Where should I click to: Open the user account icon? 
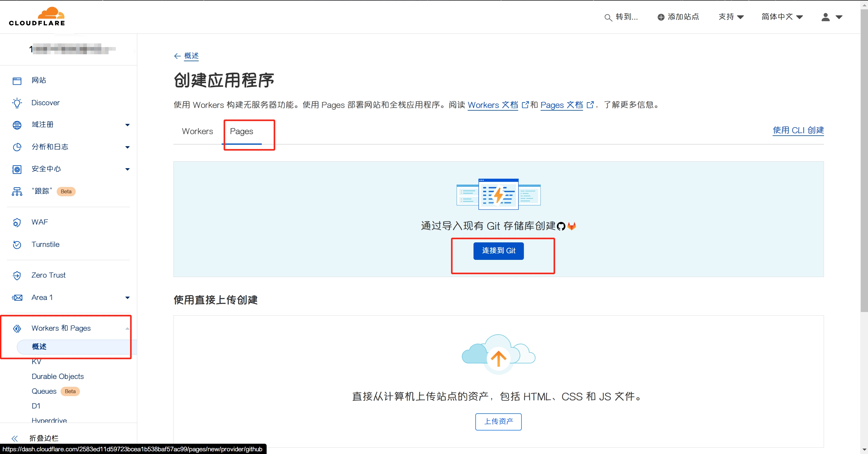[x=825, y=17]
